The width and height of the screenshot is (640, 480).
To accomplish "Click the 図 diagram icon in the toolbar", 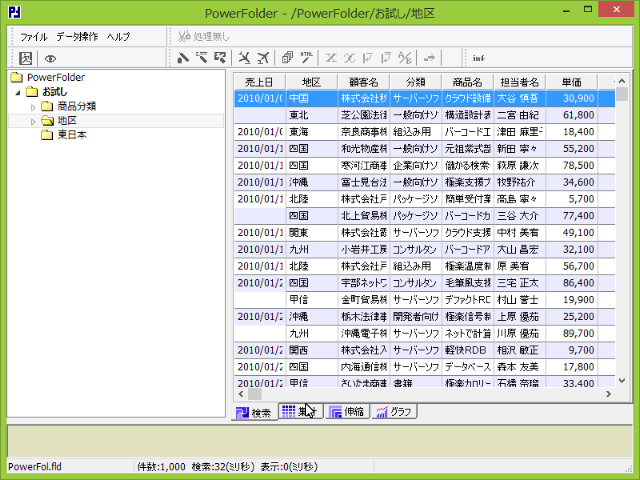I will pyautogui.click(x=25, y=58).
